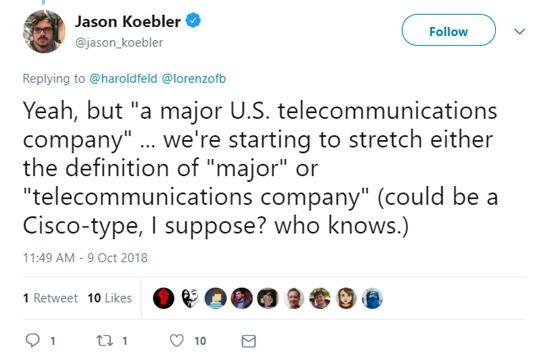Open the blue-faced liker avatar

[x=372, y=298]
